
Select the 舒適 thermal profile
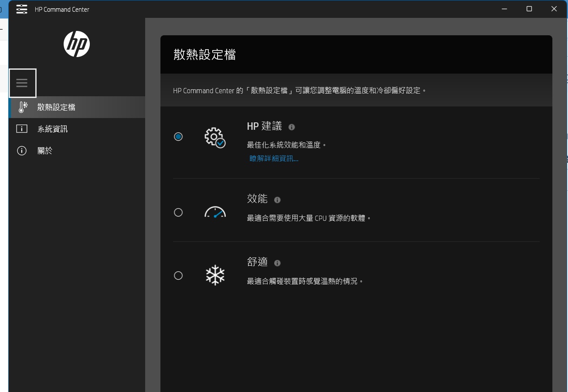178,275
